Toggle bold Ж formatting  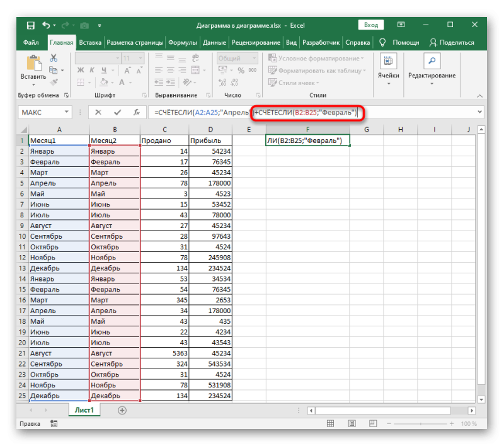pos(81,70)
